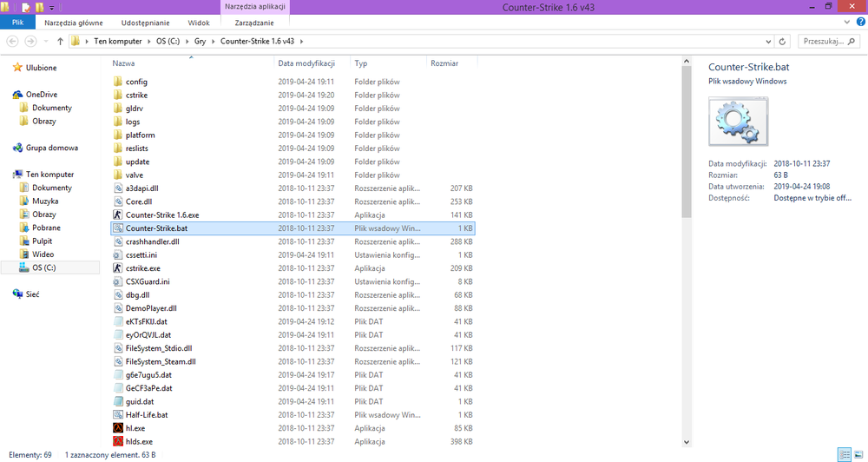
Task: Open Muzyka folder under Ten komputer
Action: click(45, 201)
